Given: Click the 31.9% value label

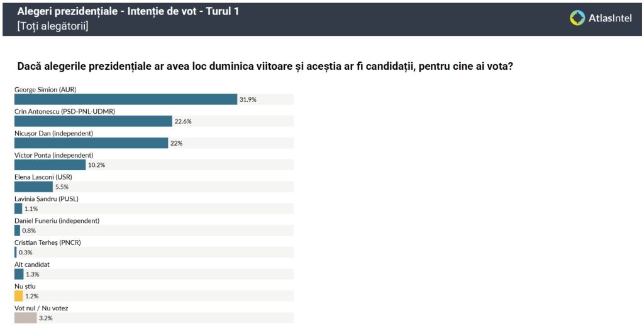Looking at the screenshot, I should pos(248,99).
